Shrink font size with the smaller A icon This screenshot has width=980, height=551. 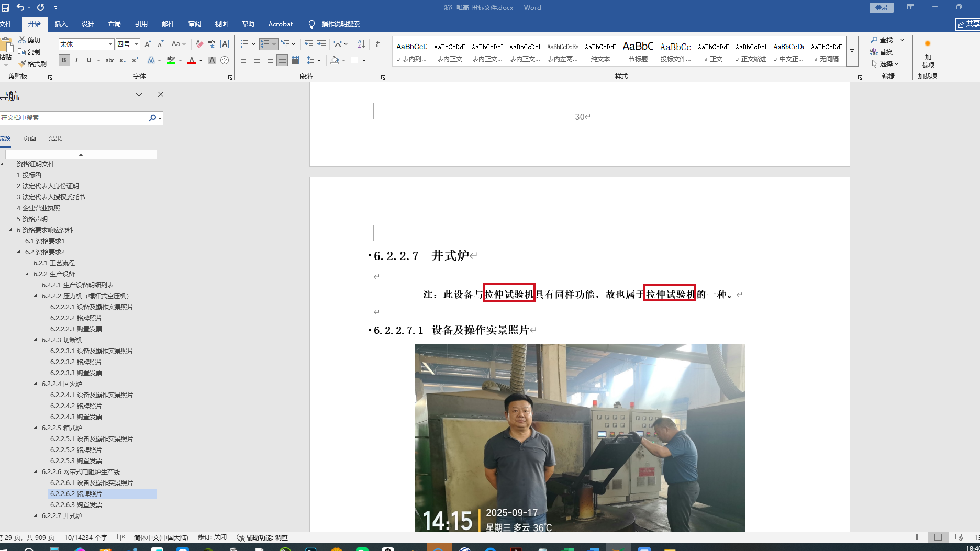160,44
